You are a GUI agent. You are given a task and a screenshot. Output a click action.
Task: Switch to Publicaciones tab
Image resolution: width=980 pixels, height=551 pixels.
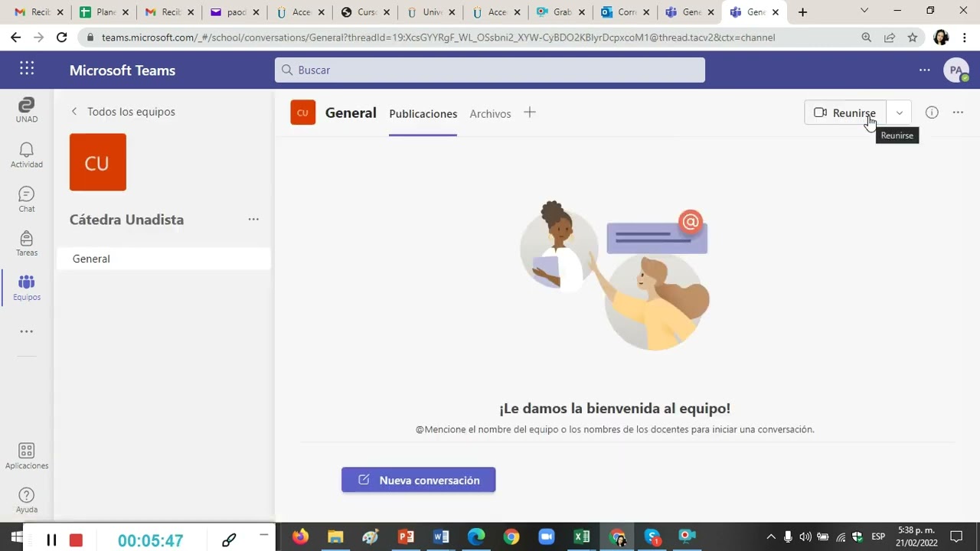(423, 113)
